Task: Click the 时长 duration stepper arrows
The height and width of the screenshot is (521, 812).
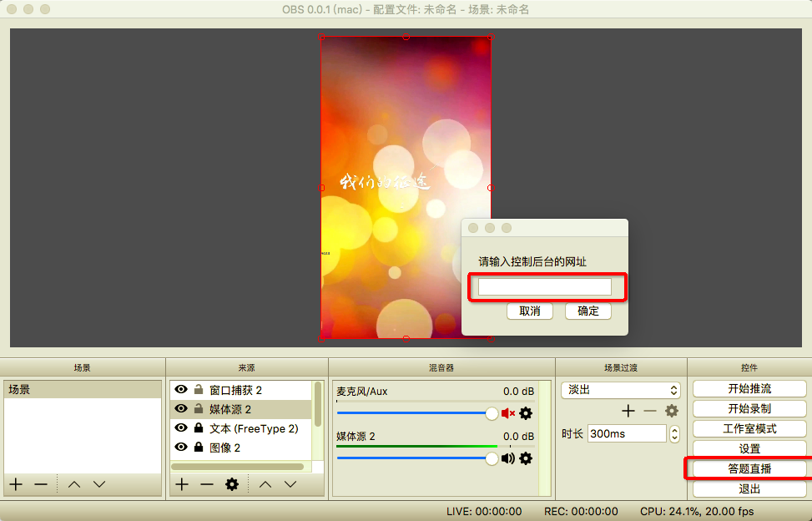Action: (x=675, y=434)
